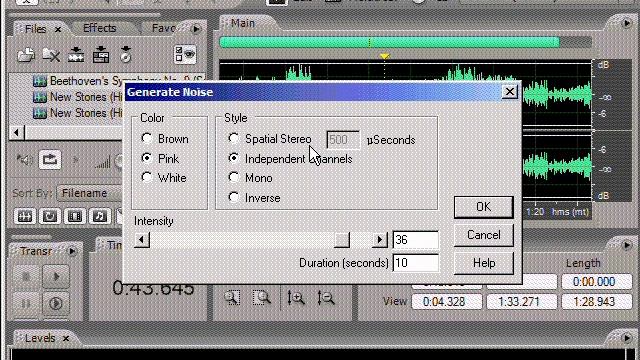Click the View length field 1:28.943
This screenshot has width=640, height=360.
point(597,302)
